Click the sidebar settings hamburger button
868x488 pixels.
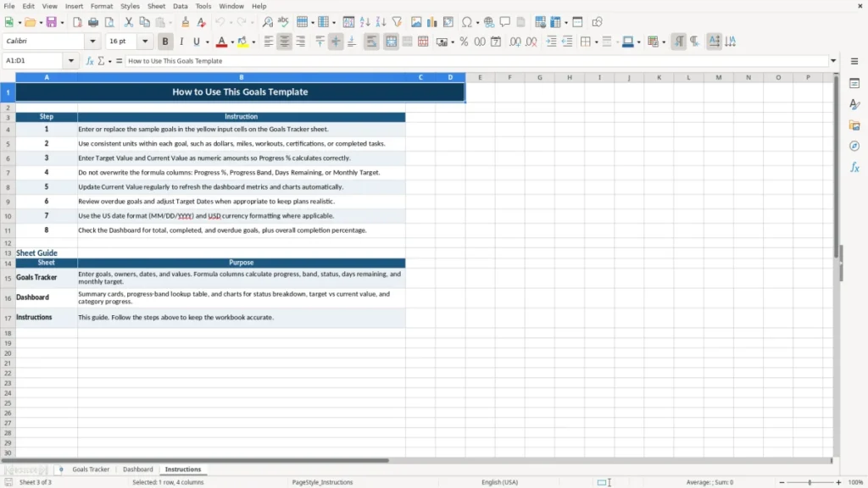point(854,61)
